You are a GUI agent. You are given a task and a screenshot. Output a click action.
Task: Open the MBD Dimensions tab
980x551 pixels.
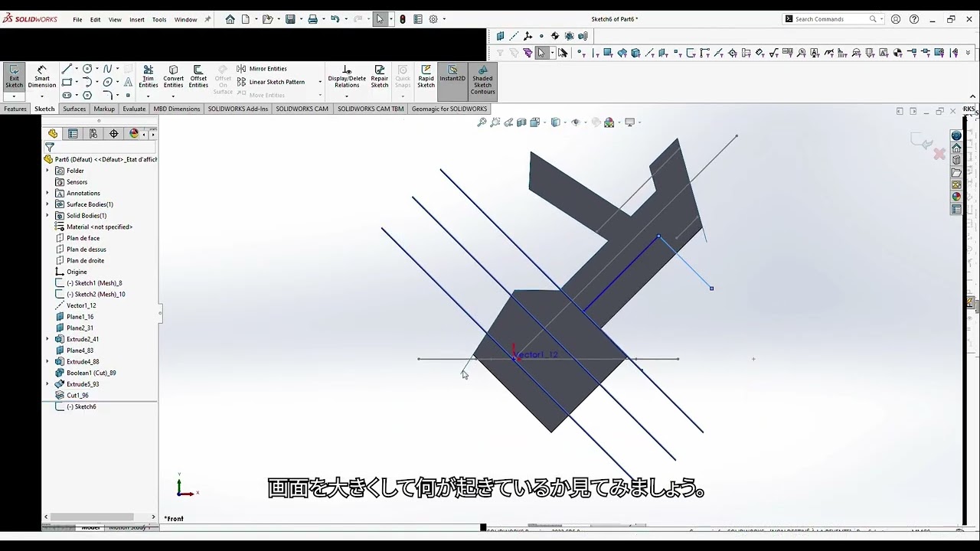[x=177, y=109]
